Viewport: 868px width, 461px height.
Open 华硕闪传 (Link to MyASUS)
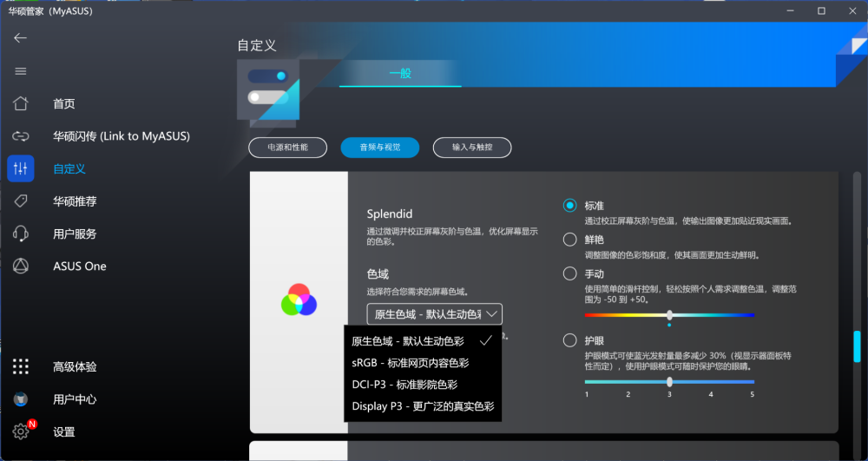[x=122, y=136]
